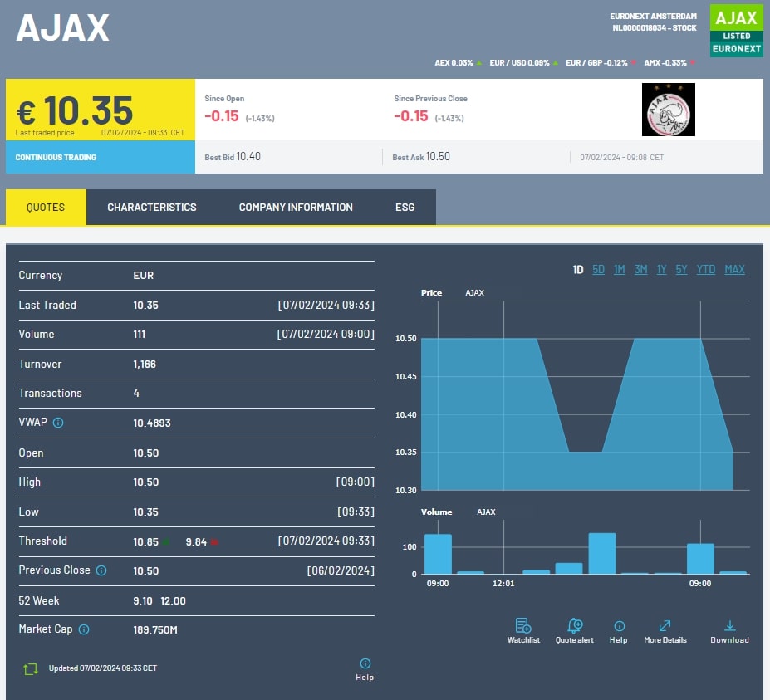Click the EUR / USD 0.09% ticker

523,63
